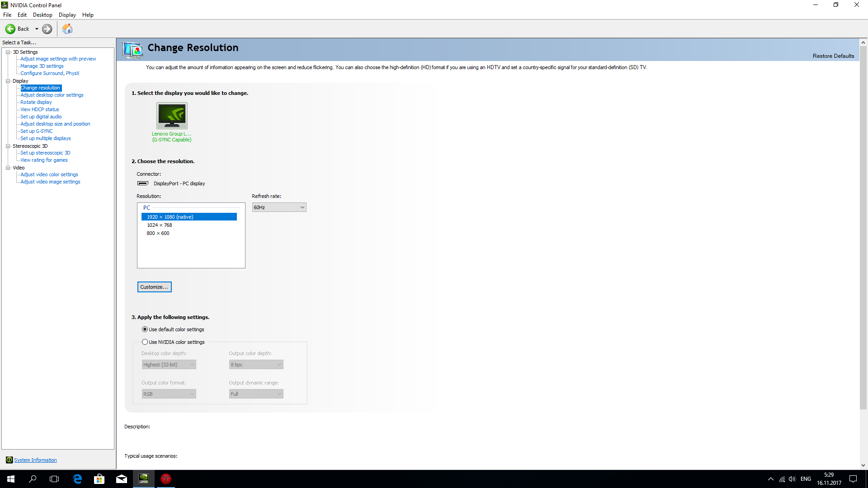
Task: Open Adjust image settings with preview
Action: coord(58,59)
